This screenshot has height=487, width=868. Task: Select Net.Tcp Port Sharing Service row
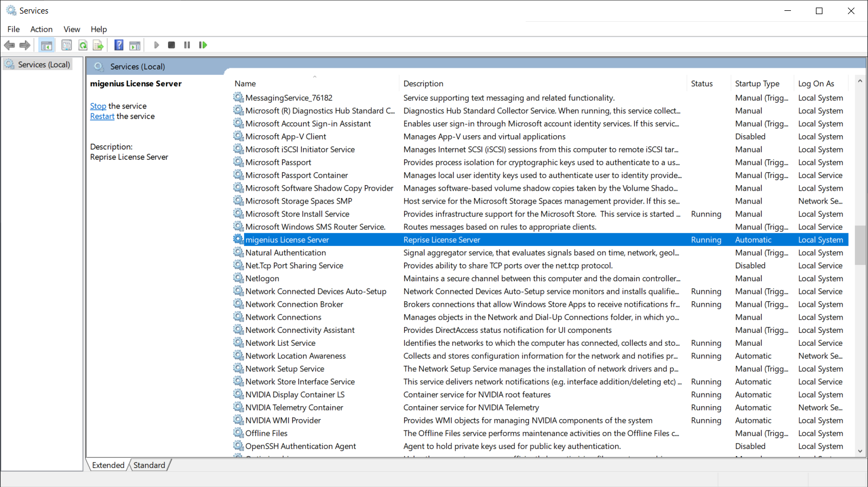coord(295,265)
